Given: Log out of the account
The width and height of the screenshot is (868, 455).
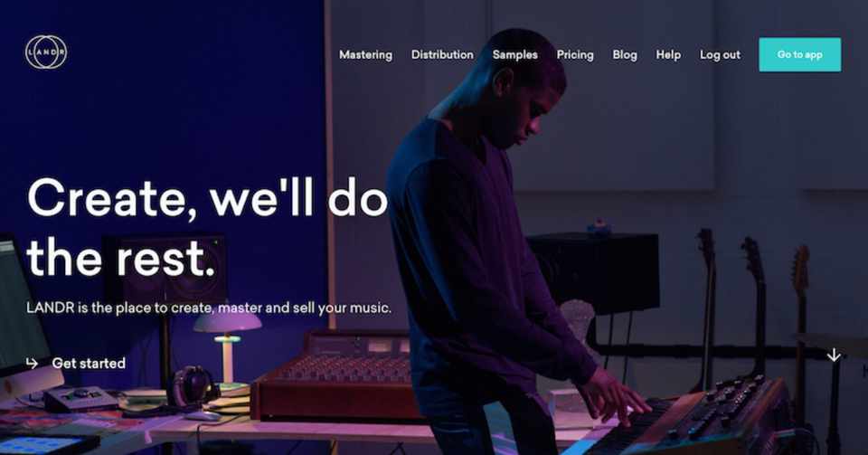Looking at the screenshot, I should tap(721, 55).
